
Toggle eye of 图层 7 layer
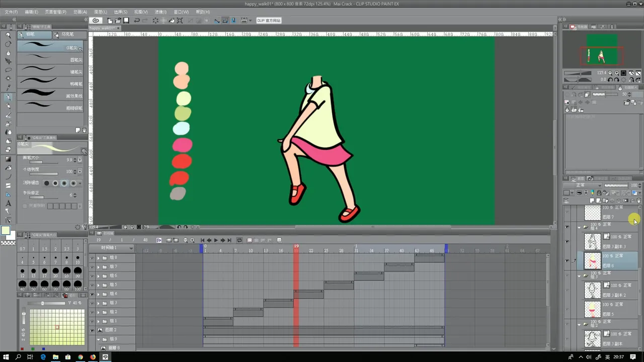click(567, 212)
